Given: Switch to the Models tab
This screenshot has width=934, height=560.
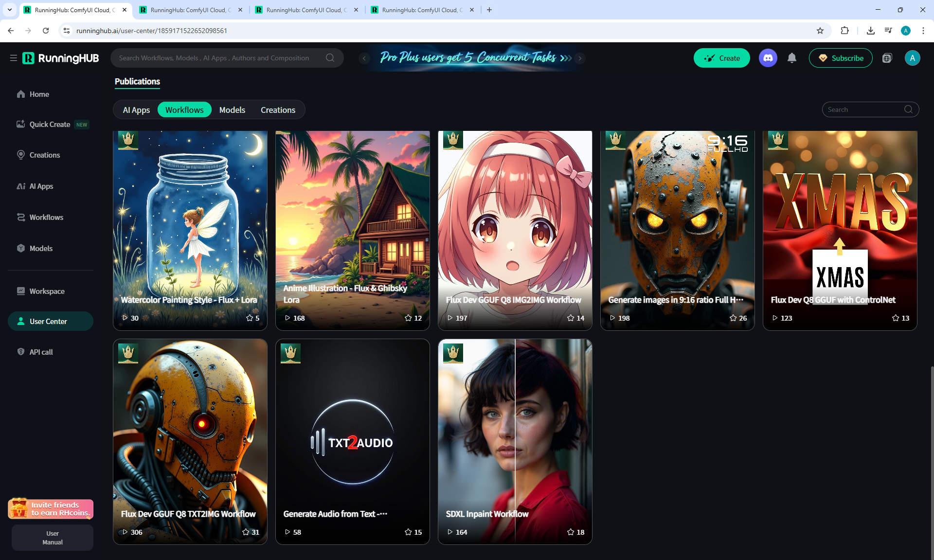Looking at the screenshot, I should point(232,110).
